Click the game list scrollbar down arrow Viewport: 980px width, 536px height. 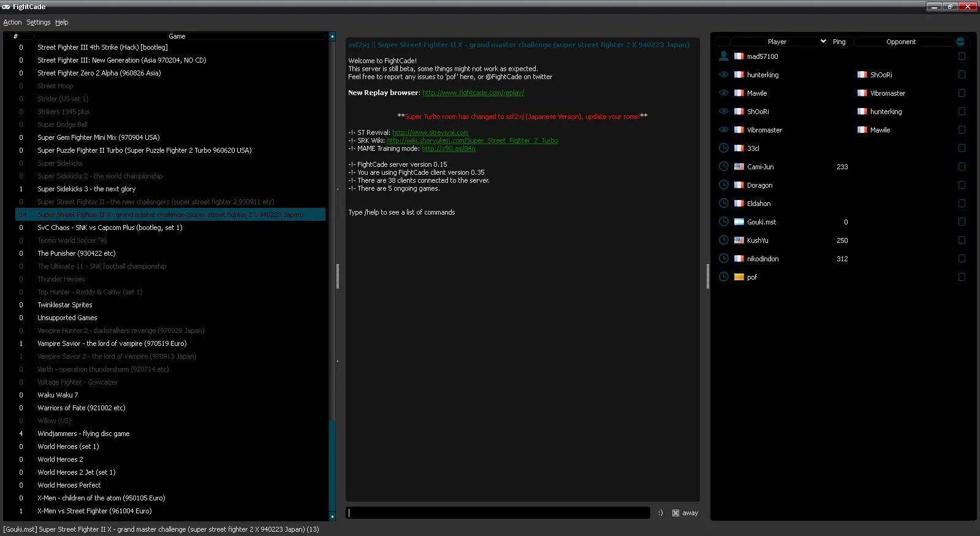click(332, 516)
